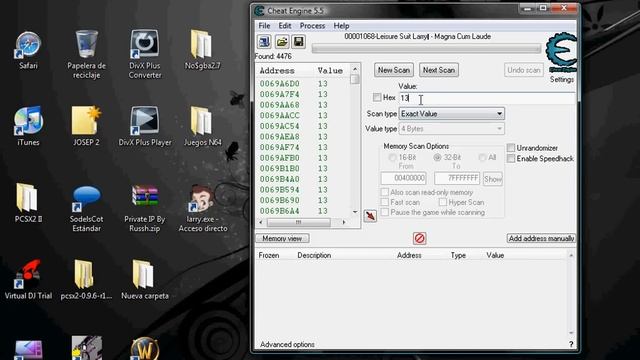Open the Juegos N64 folder

[x=203, y=127]
